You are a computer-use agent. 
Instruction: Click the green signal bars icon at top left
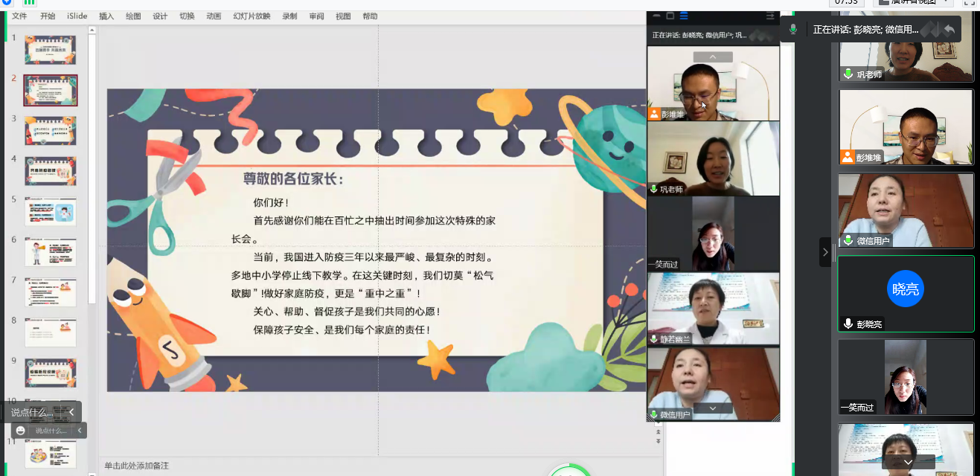coord(29,2)
